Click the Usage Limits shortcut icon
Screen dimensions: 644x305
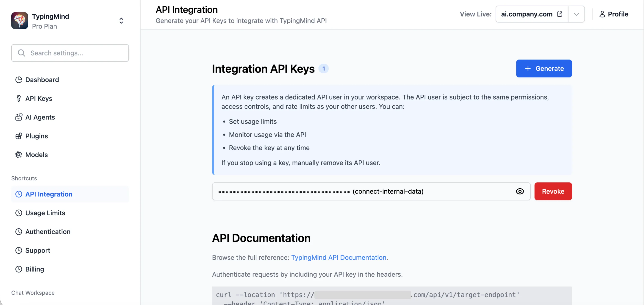[19, 213]
